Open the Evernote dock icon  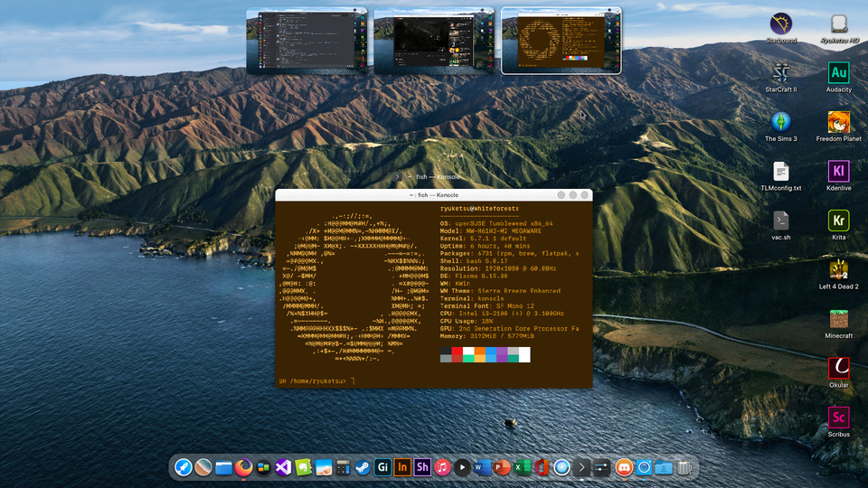pos(303,467)
